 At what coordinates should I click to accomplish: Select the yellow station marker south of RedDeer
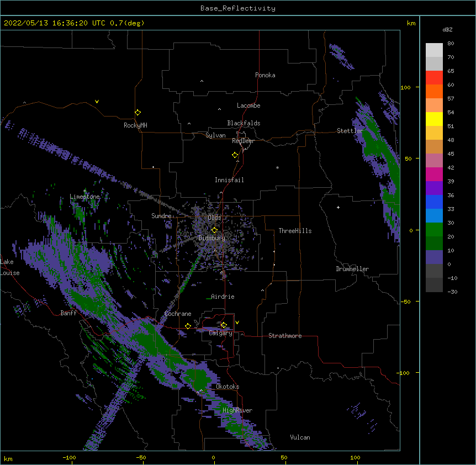235,155
